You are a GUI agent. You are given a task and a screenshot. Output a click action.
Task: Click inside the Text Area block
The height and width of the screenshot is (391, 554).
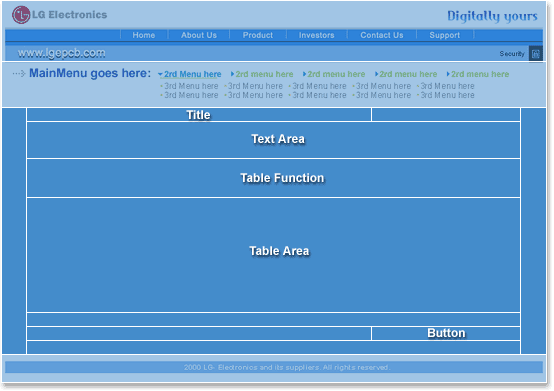[x=273, y=140]
